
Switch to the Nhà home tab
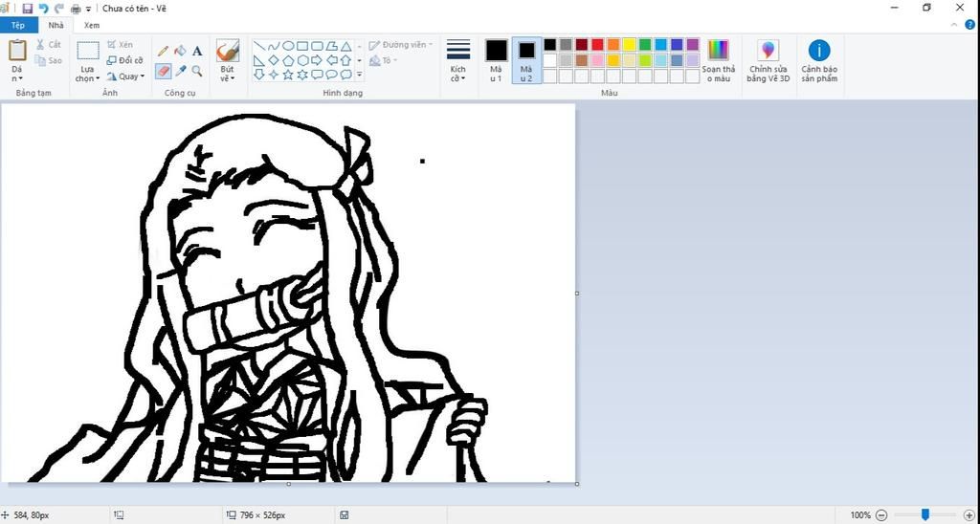click(x=56, y=26)
